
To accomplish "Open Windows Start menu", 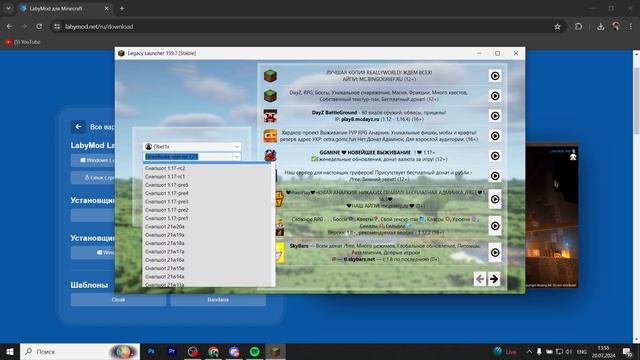I will tap(10, 351).
